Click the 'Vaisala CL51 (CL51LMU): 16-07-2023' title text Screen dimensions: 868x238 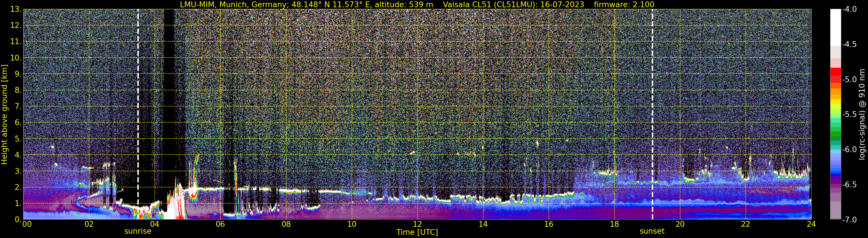[514, 4]
